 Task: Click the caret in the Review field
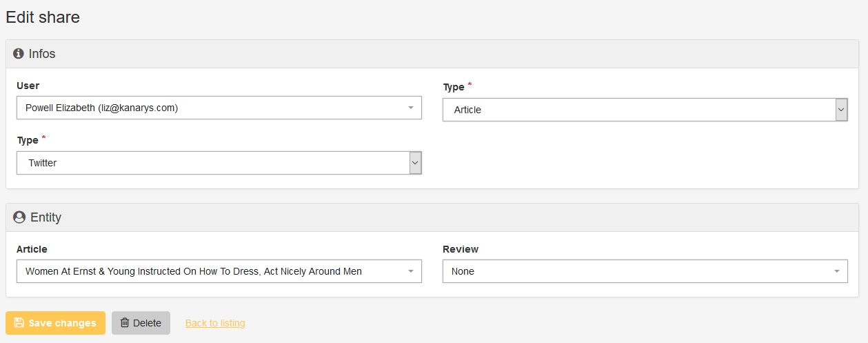click(x=837, y=271)
